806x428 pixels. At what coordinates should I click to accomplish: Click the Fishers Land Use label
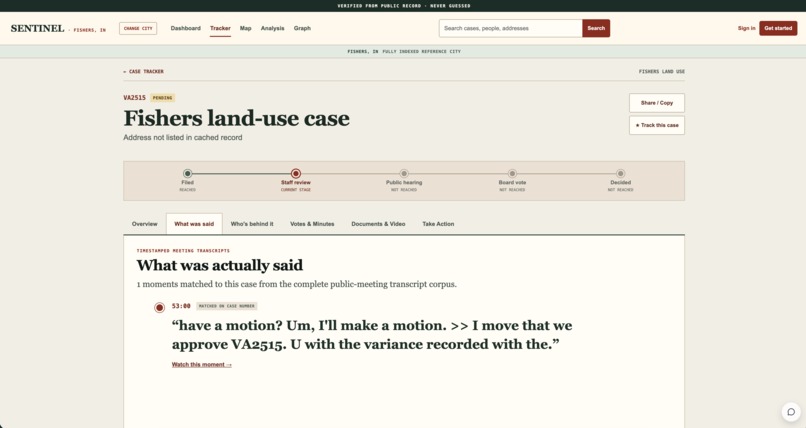(x=662, y=71)
